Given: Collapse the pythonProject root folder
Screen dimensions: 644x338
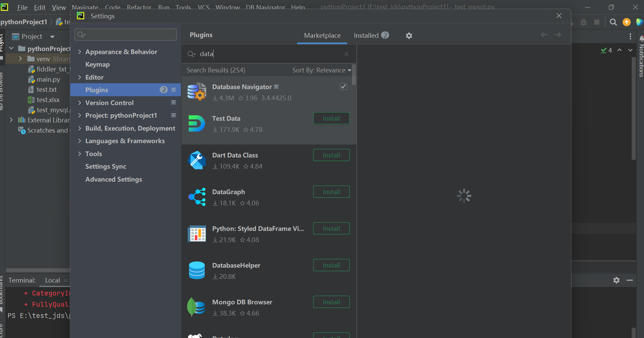Looking at the screenshot, I should (x=12, y=48).
